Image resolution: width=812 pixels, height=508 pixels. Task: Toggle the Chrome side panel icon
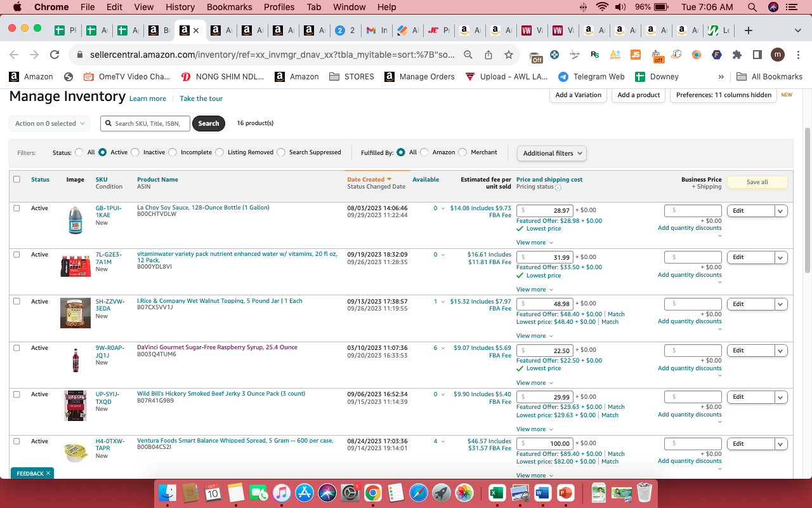(757, 55)
